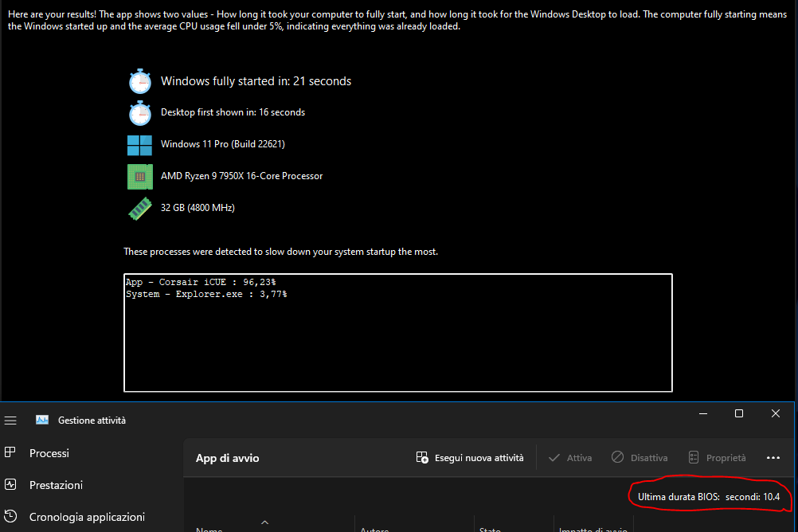The height and width of the screenshot is (532, 798).
Task: Click Esegui nuova attività button
Action: pyautogui.click(x=469, y=458)
